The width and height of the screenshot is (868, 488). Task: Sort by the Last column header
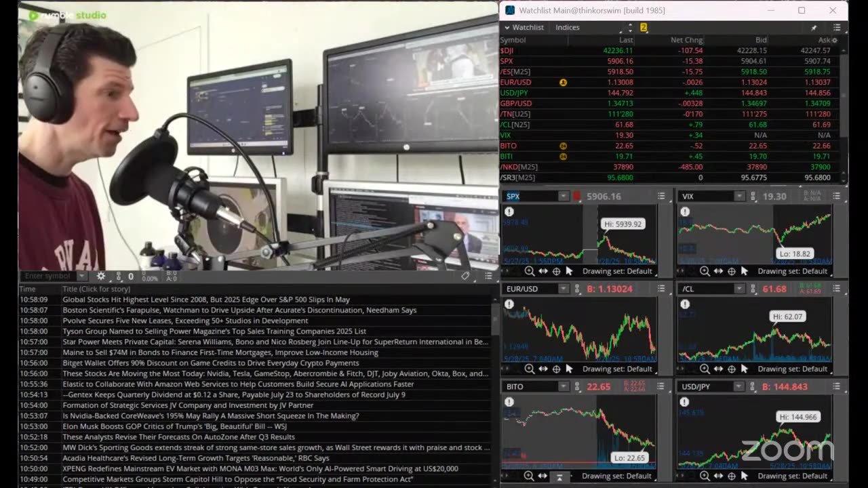(625, 40)
